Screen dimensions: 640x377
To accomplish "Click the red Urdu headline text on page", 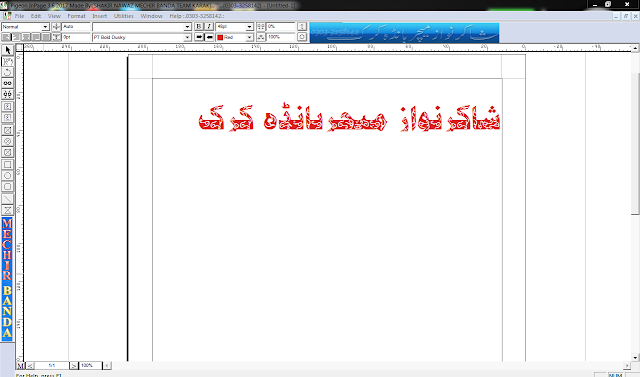I will [349, 118].
